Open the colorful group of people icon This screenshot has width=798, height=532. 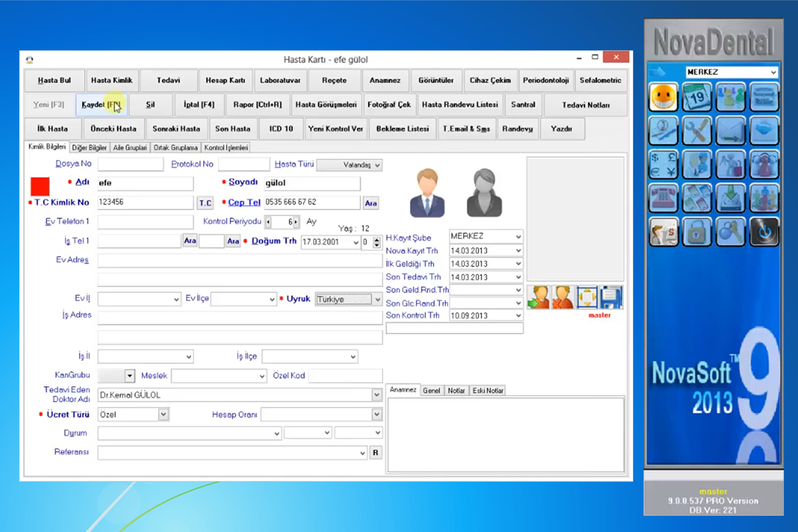[x=765, y=198]
